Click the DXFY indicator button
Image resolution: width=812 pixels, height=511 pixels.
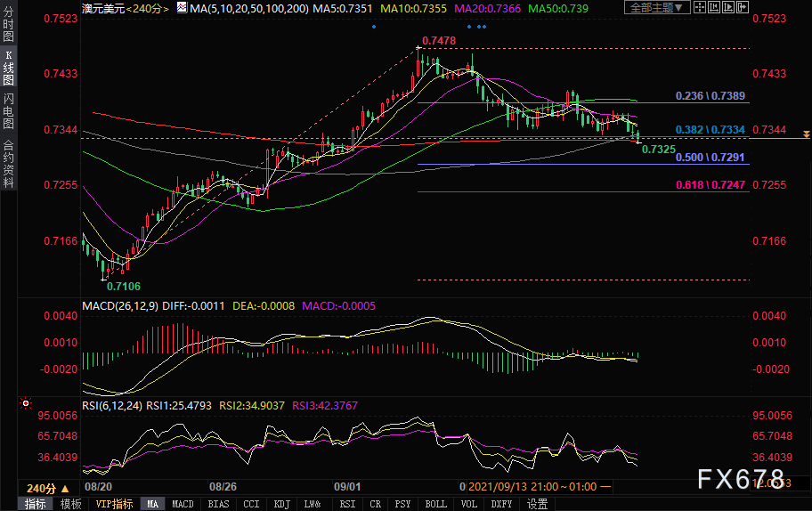[499, 504]
